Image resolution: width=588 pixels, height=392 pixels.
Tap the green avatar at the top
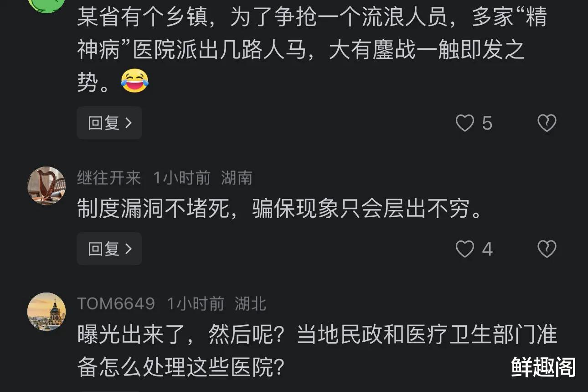pyautogui.click(x=46, y=4)
